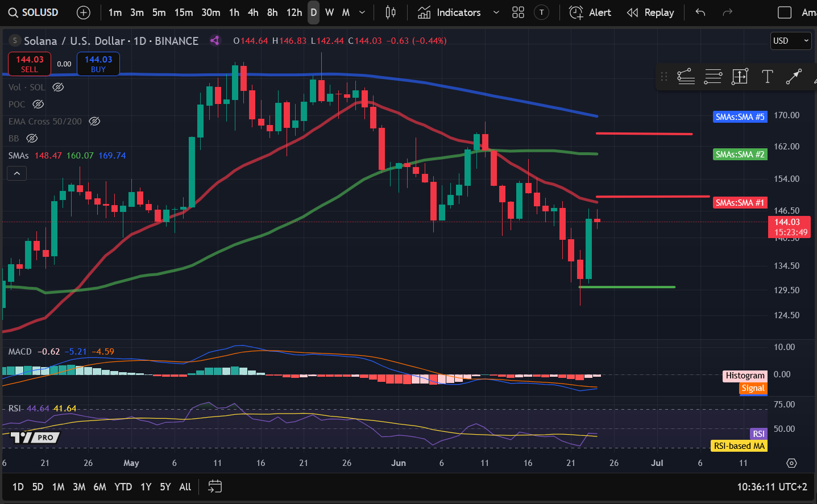Select the red horizontal line near 165
Screen dimensions: 817x504
[x=644, y=134]
